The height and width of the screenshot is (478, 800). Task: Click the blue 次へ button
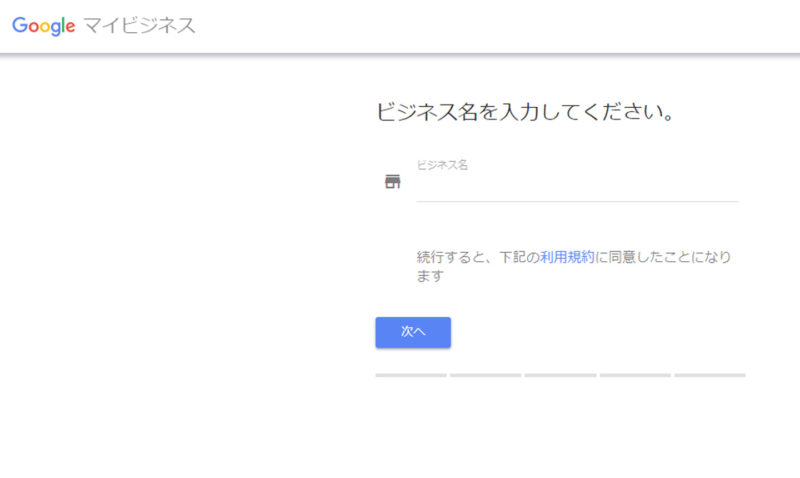point(413,333)
